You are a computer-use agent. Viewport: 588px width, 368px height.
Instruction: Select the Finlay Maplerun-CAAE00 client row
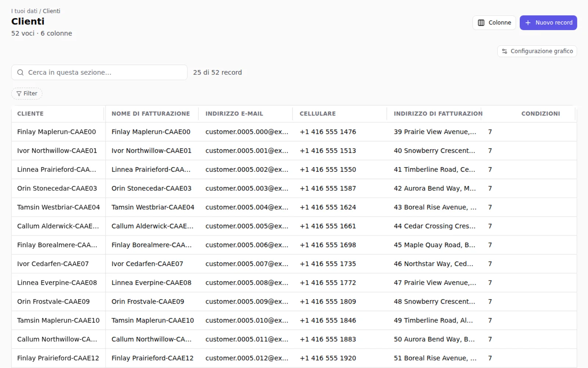[294, 132]
